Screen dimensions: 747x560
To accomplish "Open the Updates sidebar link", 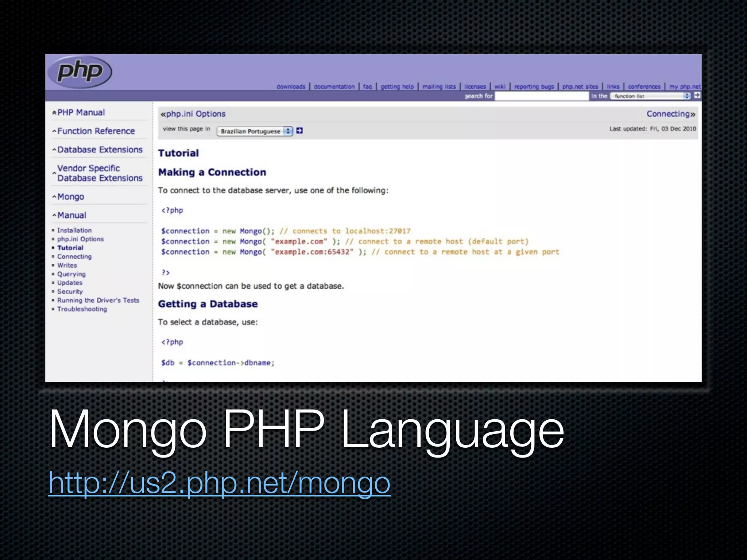I will 70,283.
